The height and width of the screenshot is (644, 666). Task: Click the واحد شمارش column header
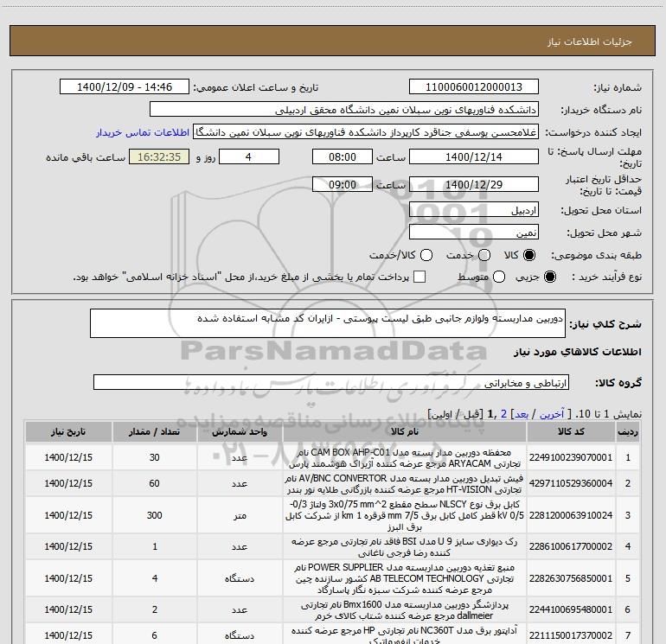[240, 431]
